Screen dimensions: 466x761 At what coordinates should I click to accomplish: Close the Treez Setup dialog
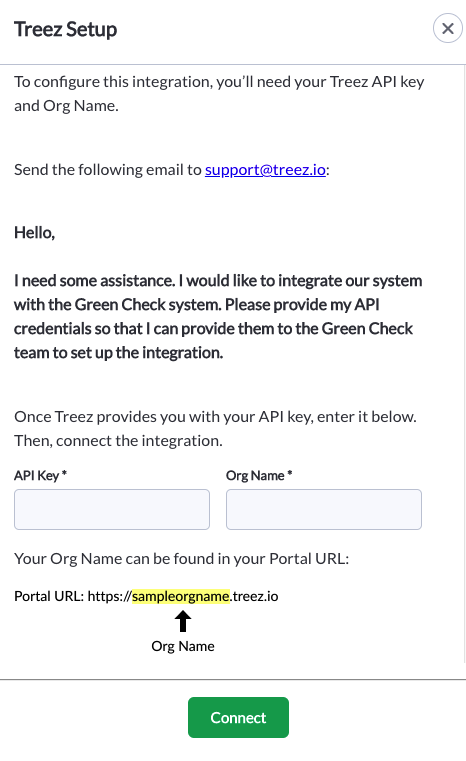(448, 29)
